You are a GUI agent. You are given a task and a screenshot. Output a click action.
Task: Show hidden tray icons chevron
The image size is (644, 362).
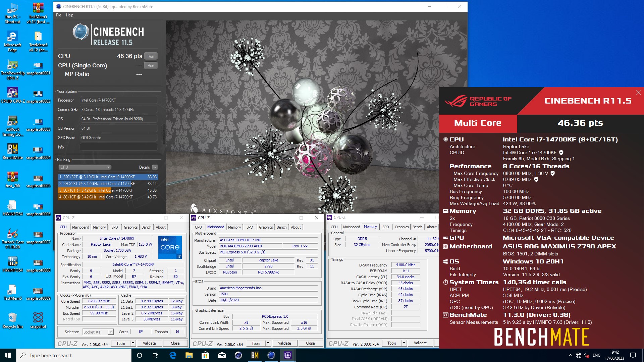(x=570, y=355)
